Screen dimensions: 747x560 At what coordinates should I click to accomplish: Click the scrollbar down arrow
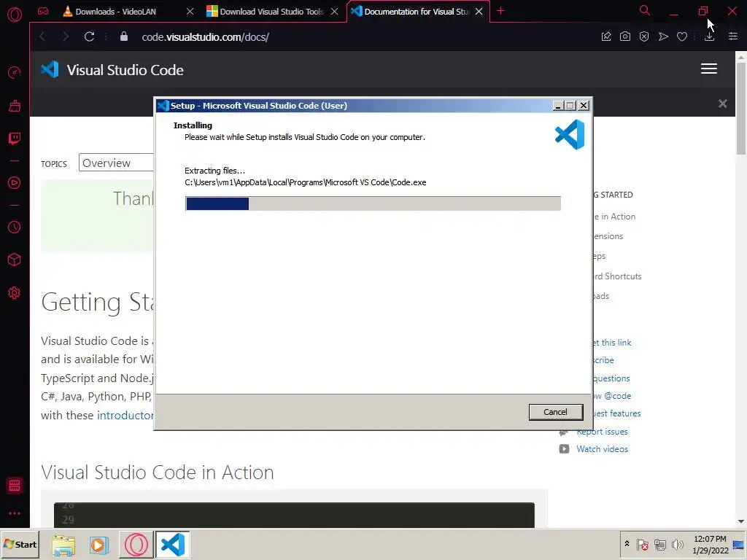coord(741,521)
